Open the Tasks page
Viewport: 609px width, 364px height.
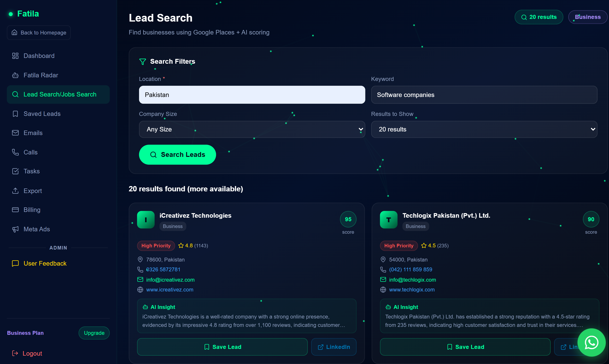tap(58, 171)
